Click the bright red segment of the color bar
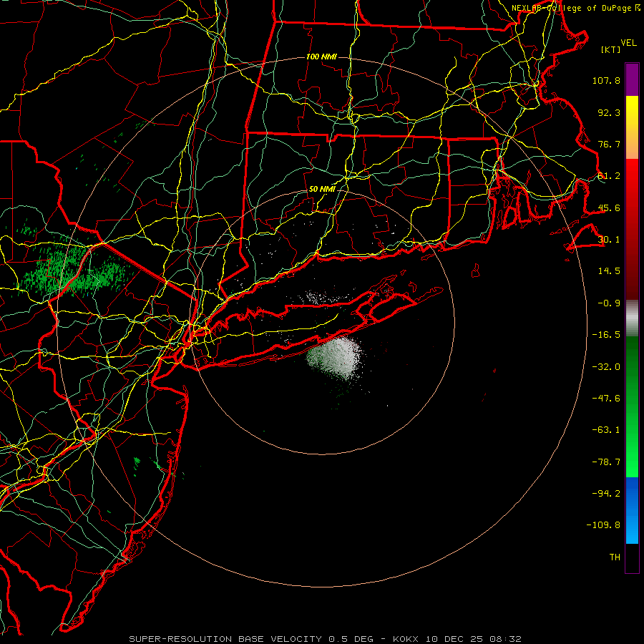 (x=632, y=181)
